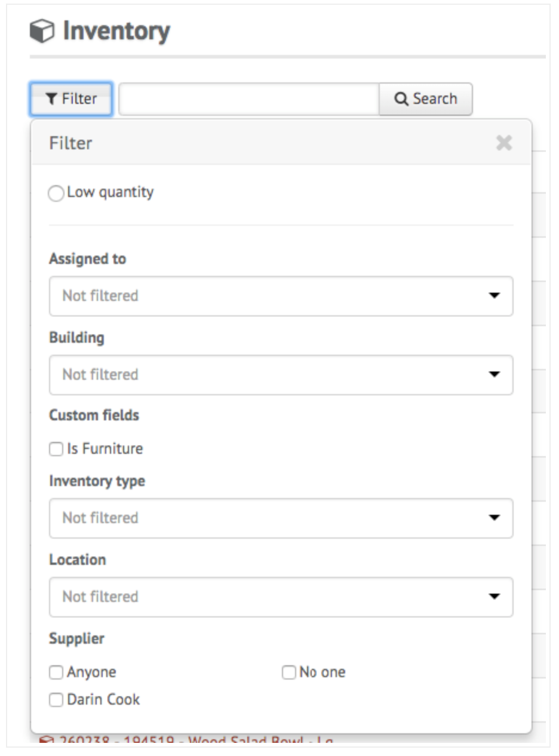The image size is (559, 756).
Task: Close the Filter panel with the X icon
Action: pyautogui.click(x=503, y=143)
